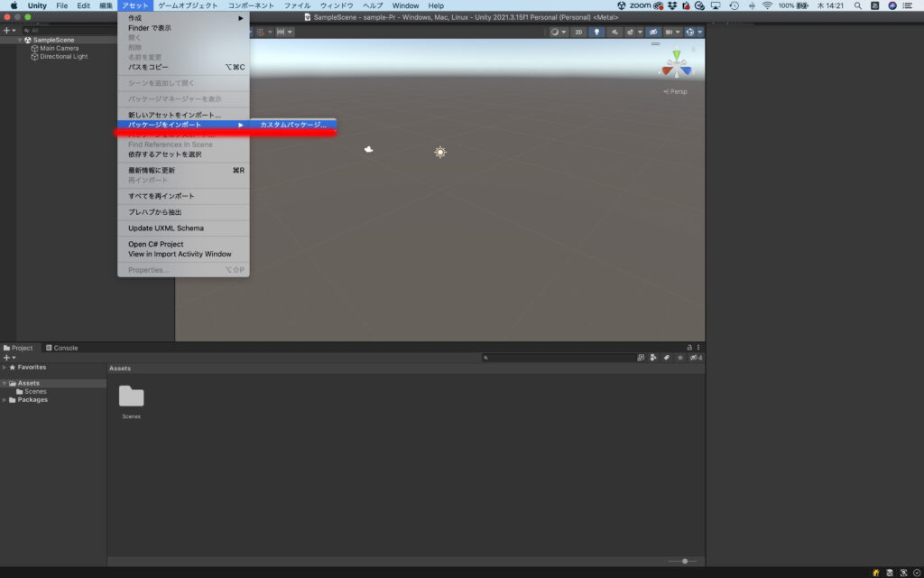Open the コンポーネント menu in menu bar
The width and height of the screenshot is (924, 578).
click(x=251, y=6)
